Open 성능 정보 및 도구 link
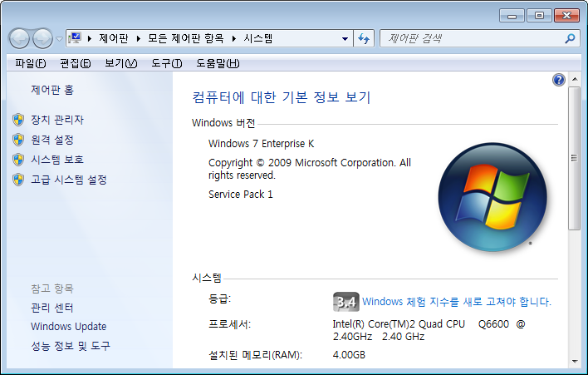 coord(71,346)
